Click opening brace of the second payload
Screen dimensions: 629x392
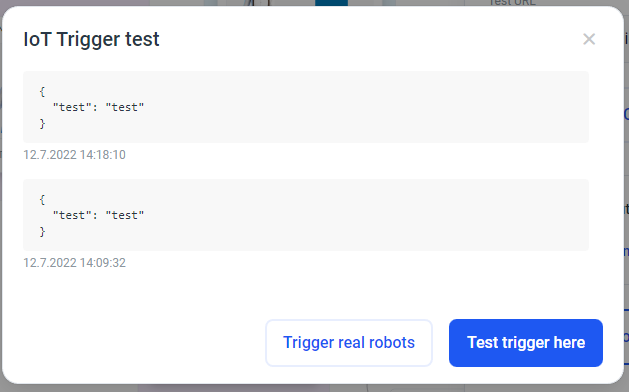(42, 199)
